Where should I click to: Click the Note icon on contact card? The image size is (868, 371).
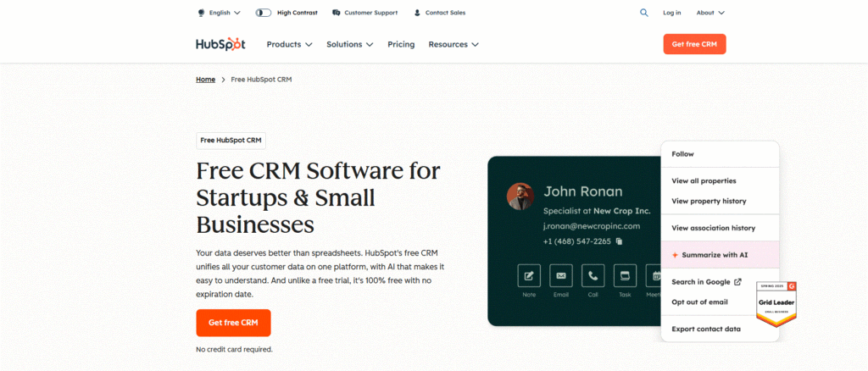pos(529,275)
